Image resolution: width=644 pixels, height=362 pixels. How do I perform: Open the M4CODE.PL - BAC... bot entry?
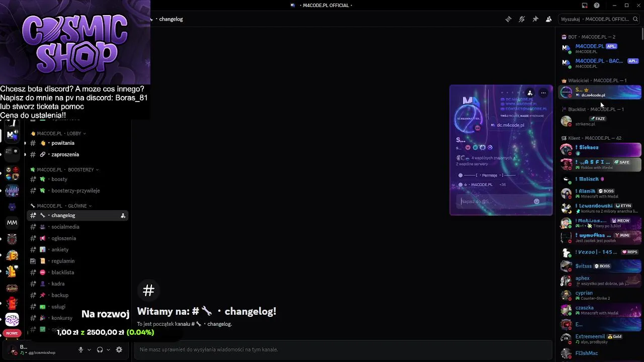point(600,63)
